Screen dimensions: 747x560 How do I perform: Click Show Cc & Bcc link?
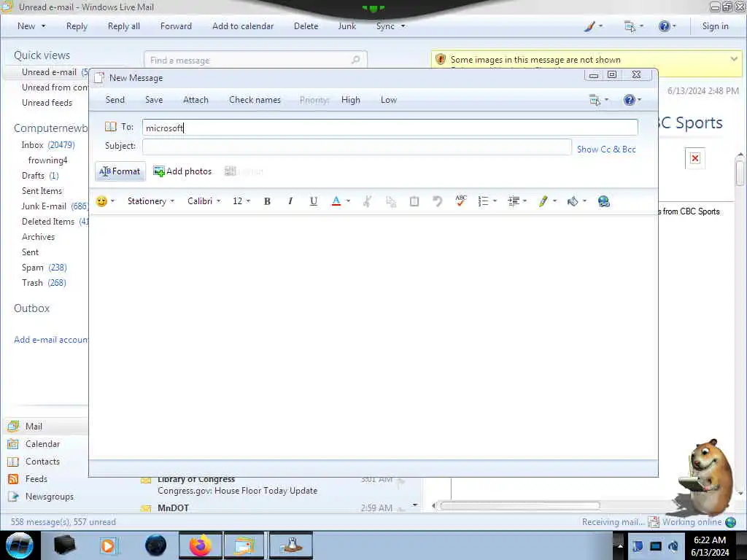606,149
